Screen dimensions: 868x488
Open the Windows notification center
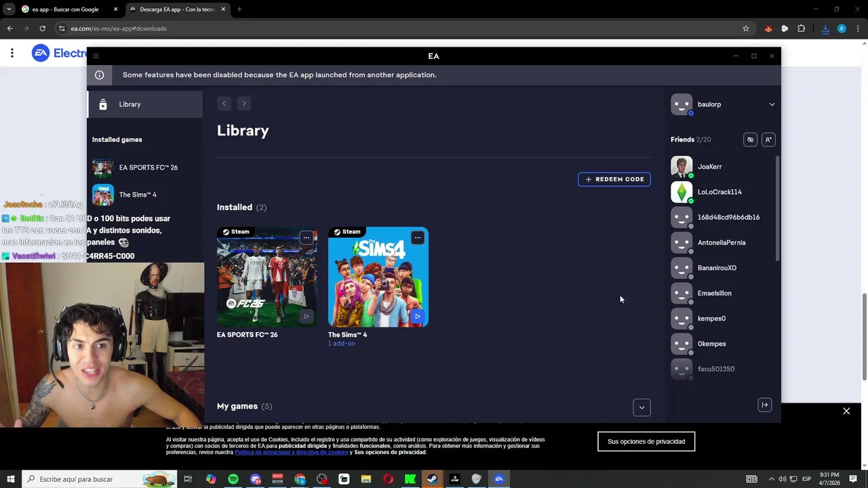854,479
